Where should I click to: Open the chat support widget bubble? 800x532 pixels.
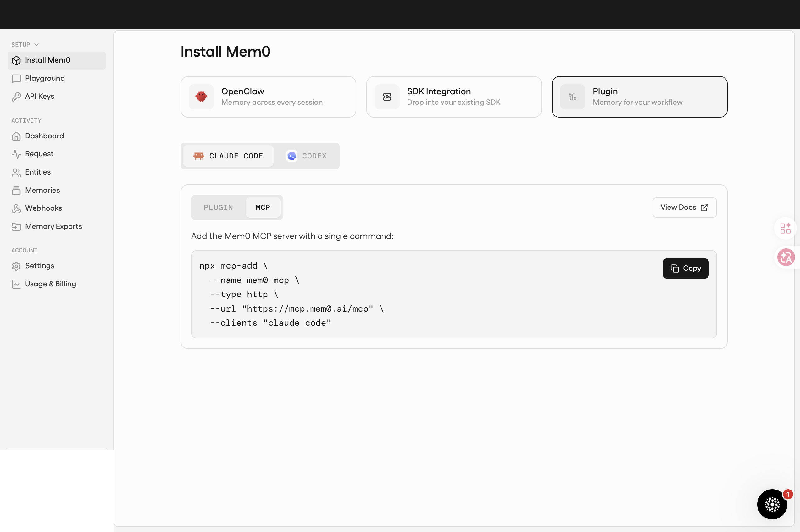click(772, 504)
